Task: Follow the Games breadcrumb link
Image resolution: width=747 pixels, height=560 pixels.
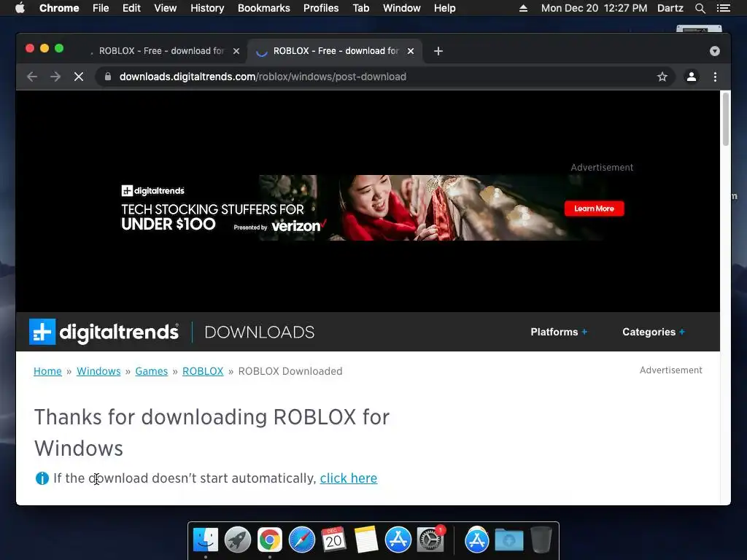Action: pyautogui.click(x=152, y=371)
